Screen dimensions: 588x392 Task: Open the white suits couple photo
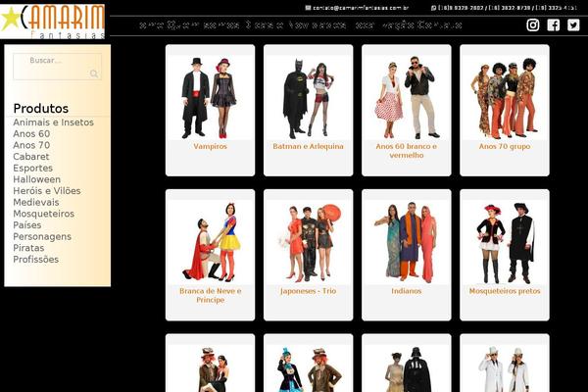click(505, 368)
